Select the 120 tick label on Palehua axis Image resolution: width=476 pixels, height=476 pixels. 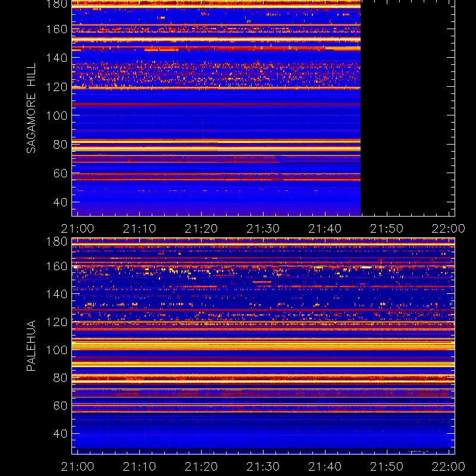pyautogui.click(x=57, y=322)
